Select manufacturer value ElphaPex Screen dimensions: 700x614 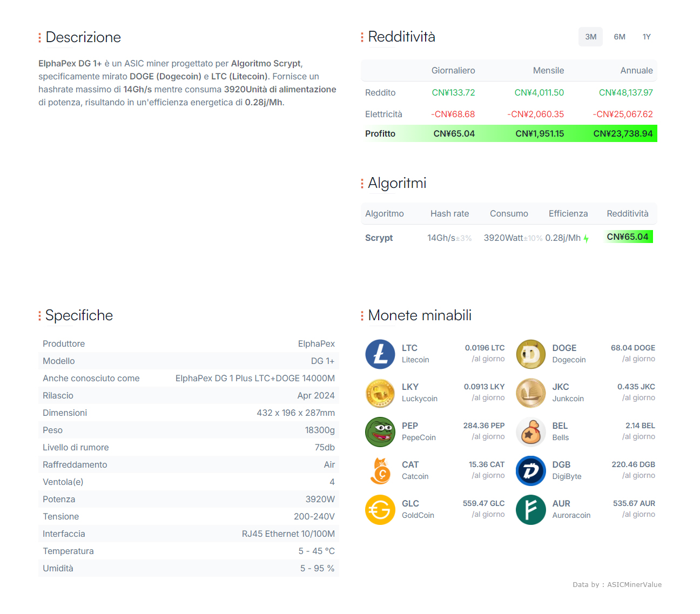point(316,343)
